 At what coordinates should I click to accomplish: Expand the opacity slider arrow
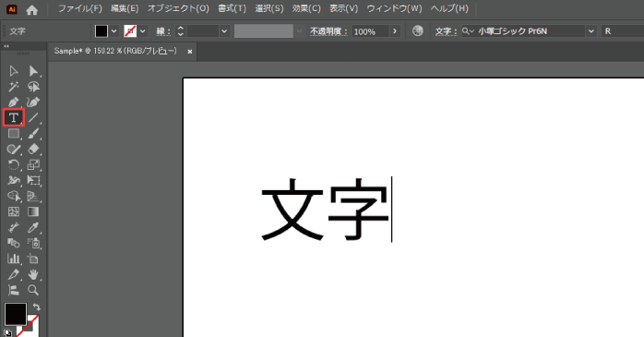click(x=395, y=31)
